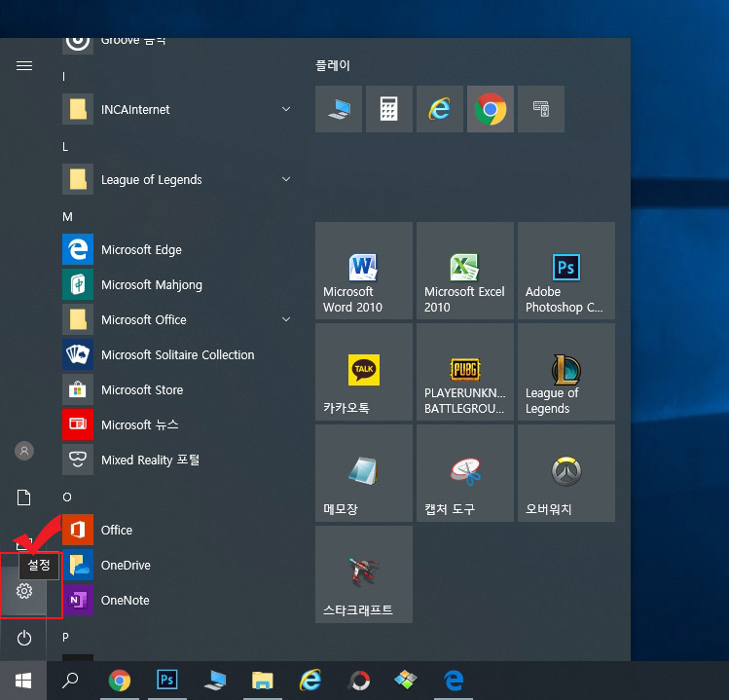Open Microsoft 뉴스 app
The height and width of the screenshot is (700, 729).
177,424
